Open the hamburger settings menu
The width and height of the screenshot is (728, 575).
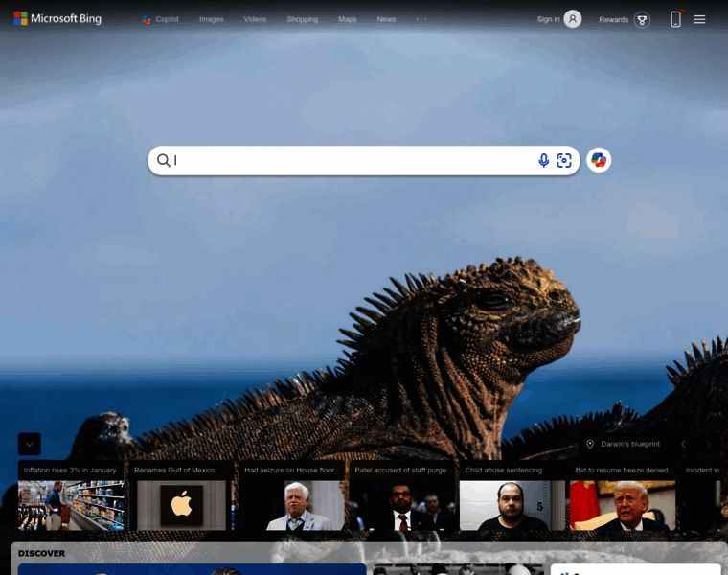699,19
